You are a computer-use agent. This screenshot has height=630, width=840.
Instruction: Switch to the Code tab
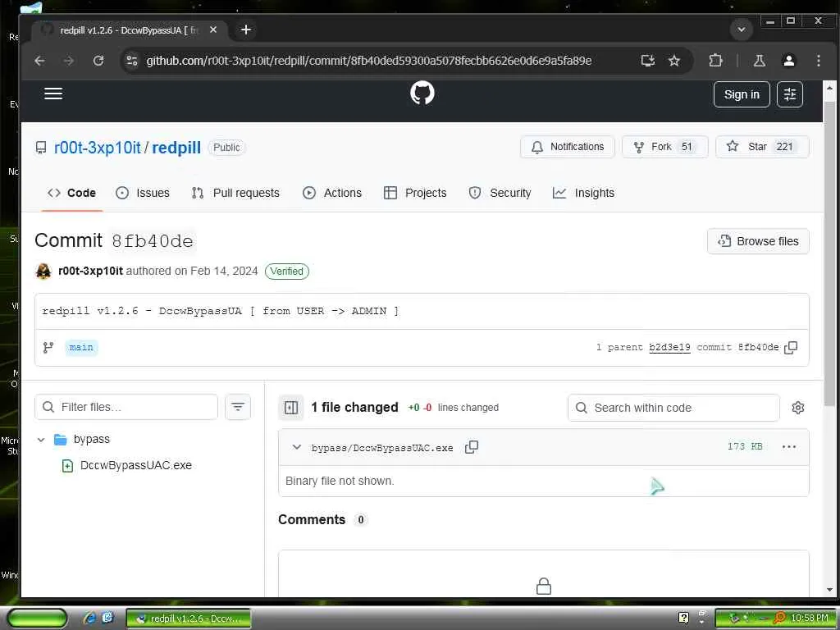(x=72, y=193)
